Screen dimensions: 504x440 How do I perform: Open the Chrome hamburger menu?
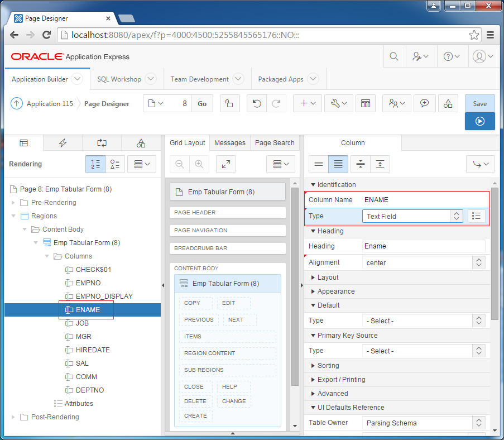click(490, 35)
